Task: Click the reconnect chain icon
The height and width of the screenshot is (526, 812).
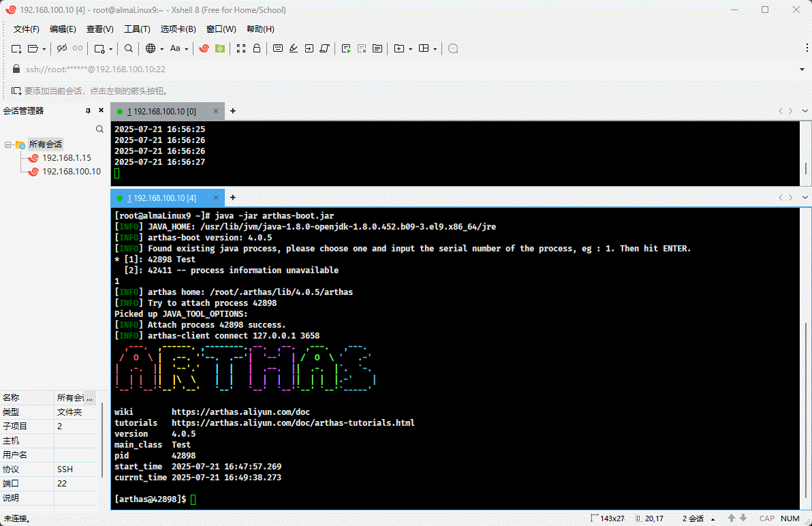Action: pos(78,48)
